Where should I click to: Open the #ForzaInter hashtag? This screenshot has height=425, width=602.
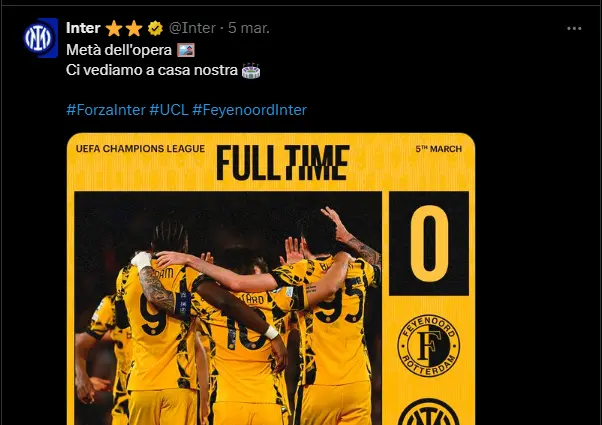tap(106, 110)
